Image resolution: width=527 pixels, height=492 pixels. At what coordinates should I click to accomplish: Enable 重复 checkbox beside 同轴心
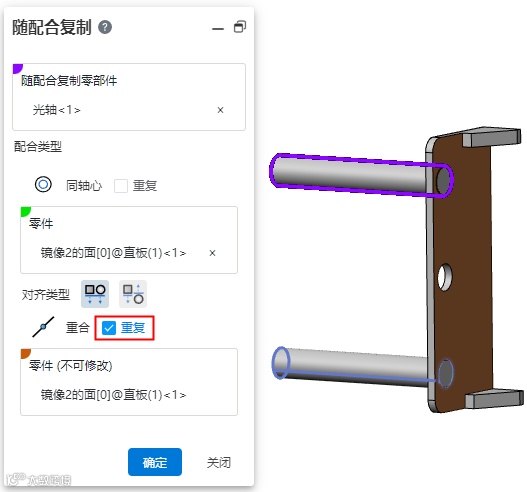pyautogui.click(x=121, y=186)
